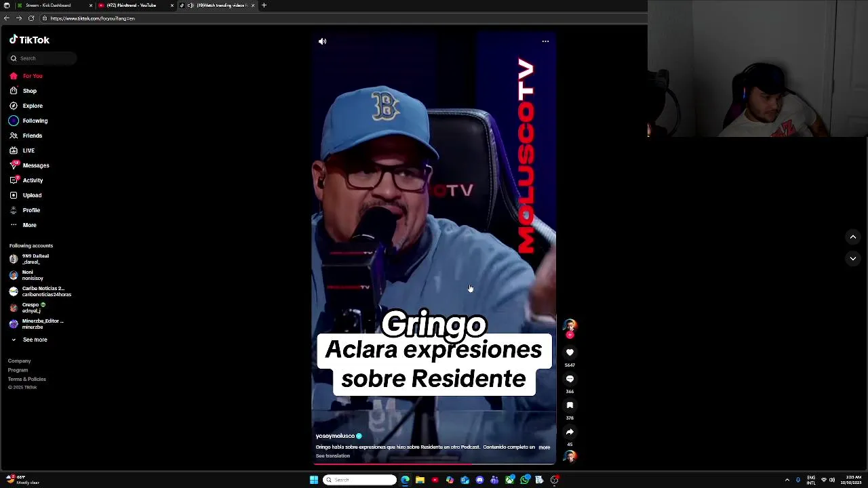868x488 pixels.
Task: Click the Windows taskbar search box
Action: 359,480
